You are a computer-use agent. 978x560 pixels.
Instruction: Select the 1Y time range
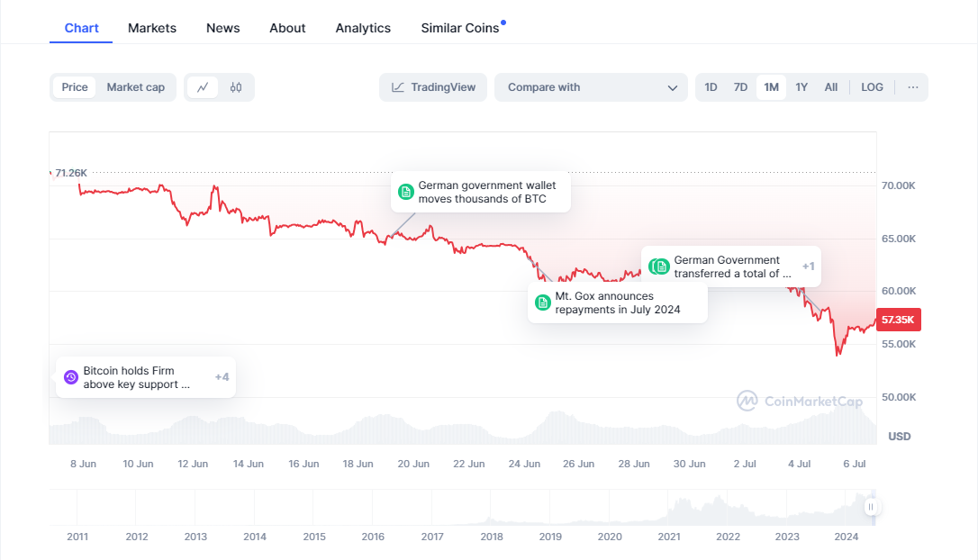coord(801,87)
